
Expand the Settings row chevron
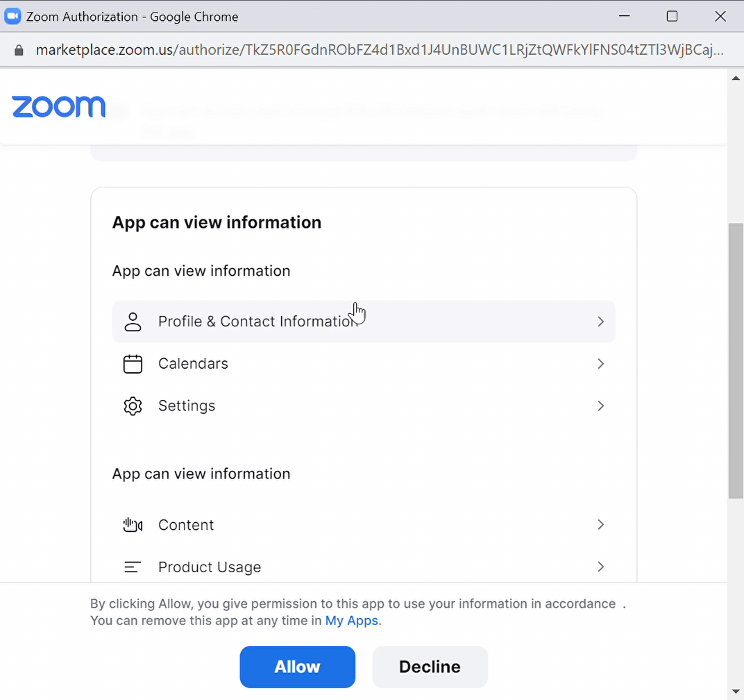coord(601,406)
